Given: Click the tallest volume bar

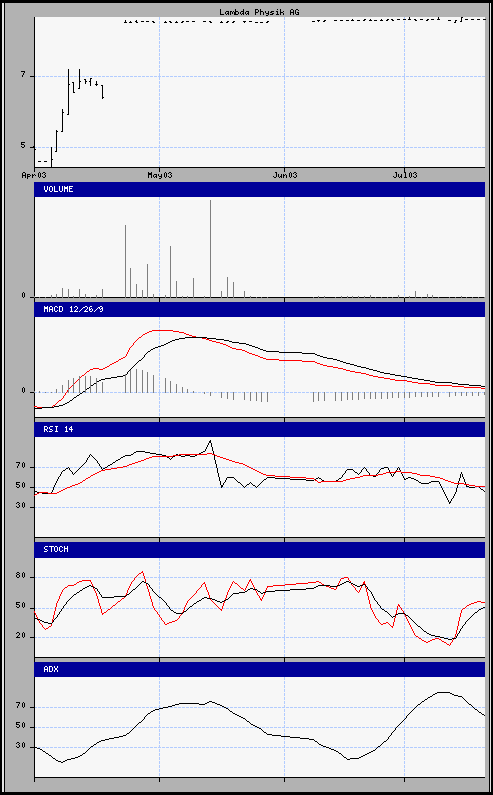Looking at the screenshot, I should click(210, 248).
